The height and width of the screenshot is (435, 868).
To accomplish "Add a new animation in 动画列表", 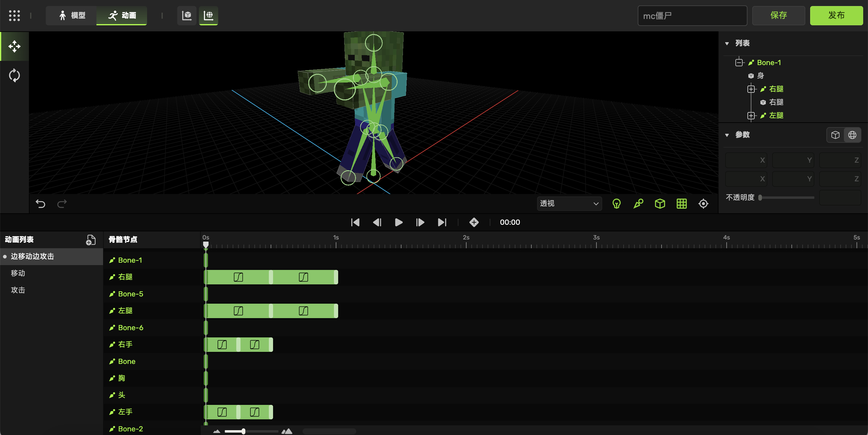I will pyautogui.click(x=91, y=240).
